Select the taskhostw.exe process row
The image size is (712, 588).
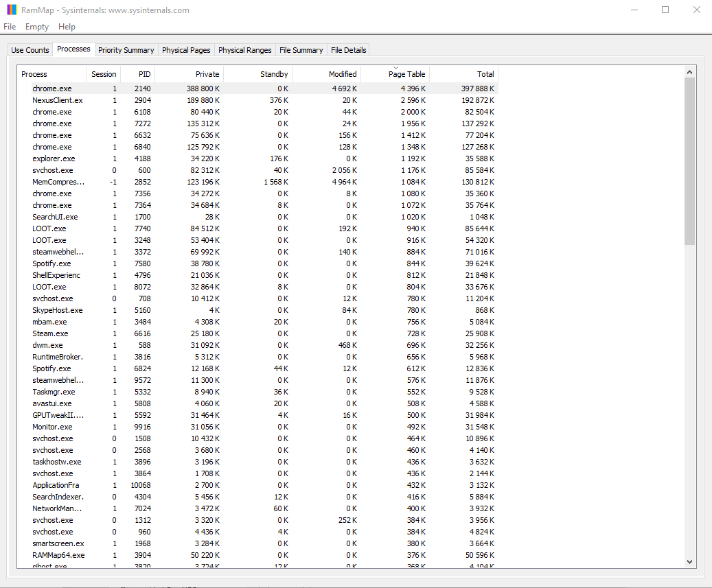tap(258, 462)
